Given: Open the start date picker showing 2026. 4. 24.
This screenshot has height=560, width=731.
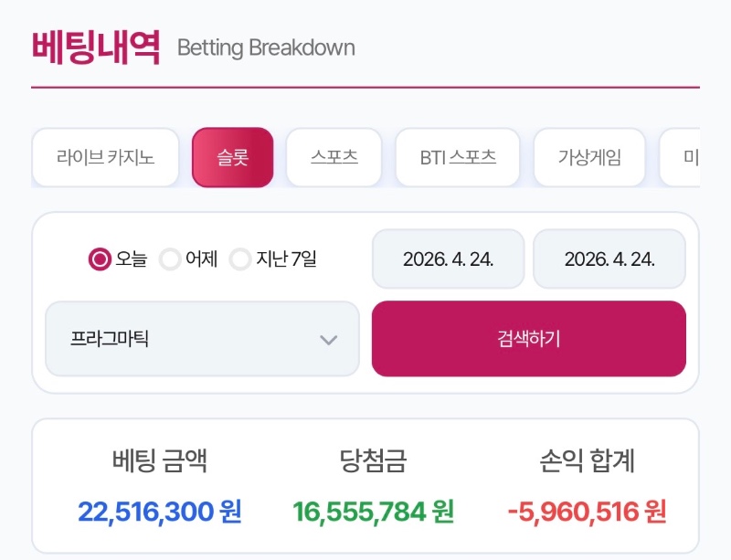Looking at the screenshot, I should 447,259.
